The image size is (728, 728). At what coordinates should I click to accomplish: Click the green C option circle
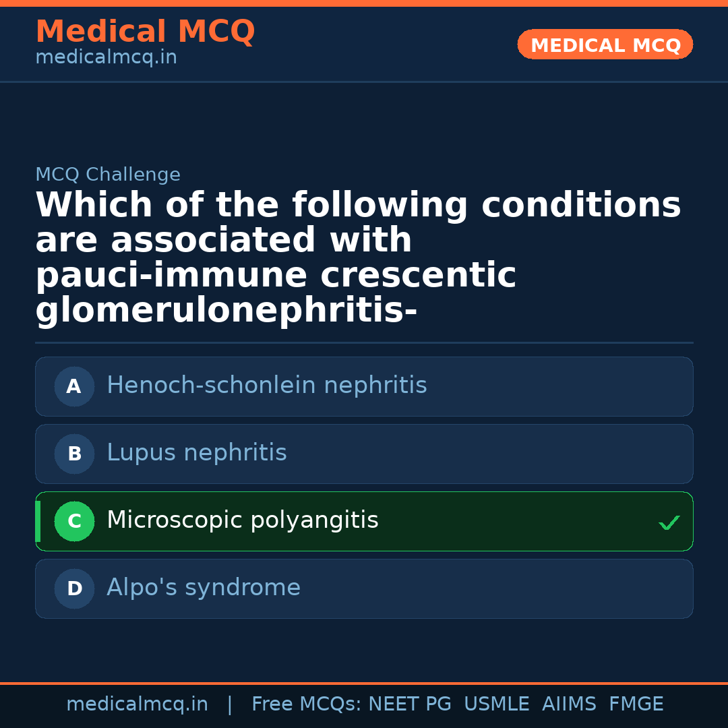pyautogui.click(x=74, y=521)
